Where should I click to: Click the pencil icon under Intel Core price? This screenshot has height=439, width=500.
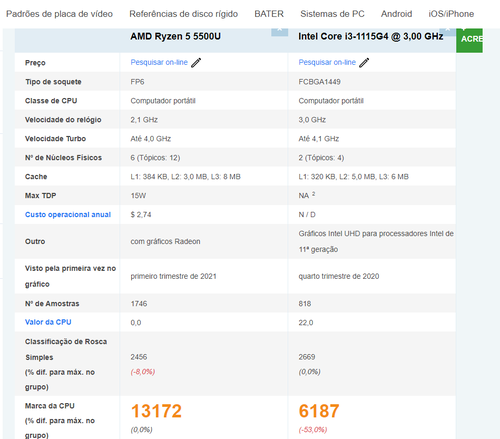[364, 63]
